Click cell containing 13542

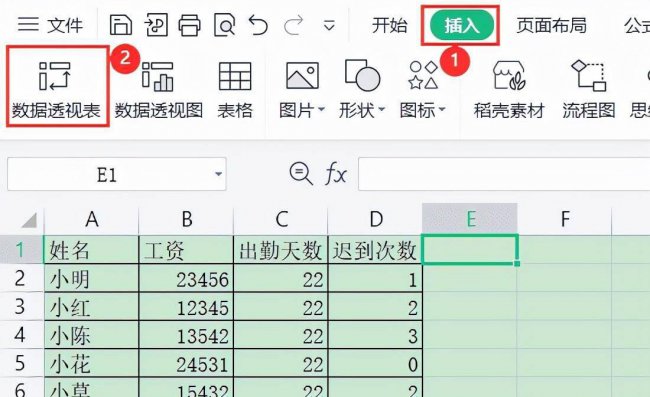(x=187, y=335)
